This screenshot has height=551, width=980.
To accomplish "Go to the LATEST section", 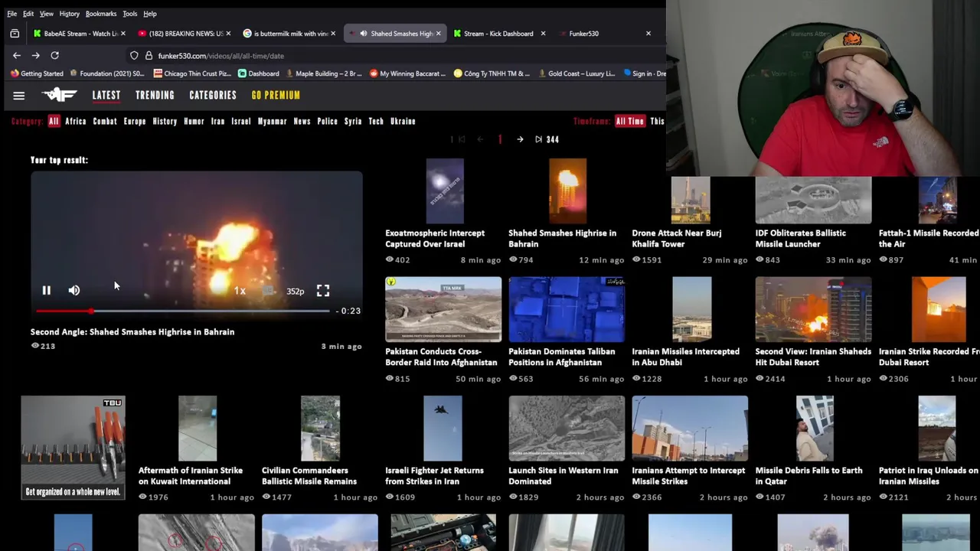I will (x=106, y=95).
